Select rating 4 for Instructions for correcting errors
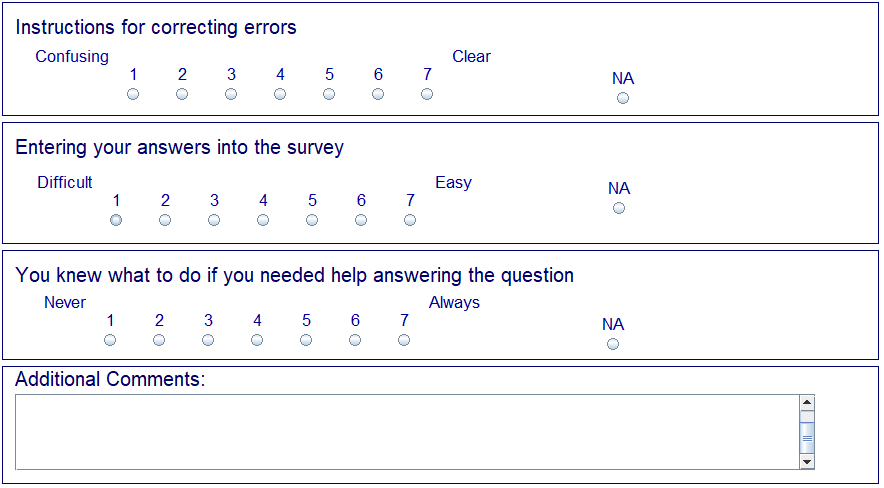The height and width of the screenshot is (488, 884). [280, 94]
